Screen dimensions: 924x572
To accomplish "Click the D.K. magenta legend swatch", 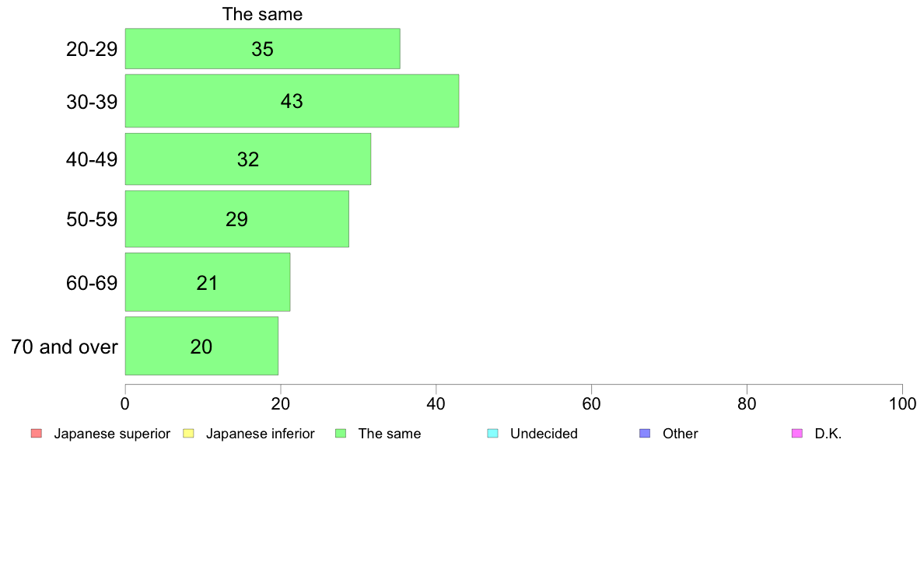I will tap(797, 434).
